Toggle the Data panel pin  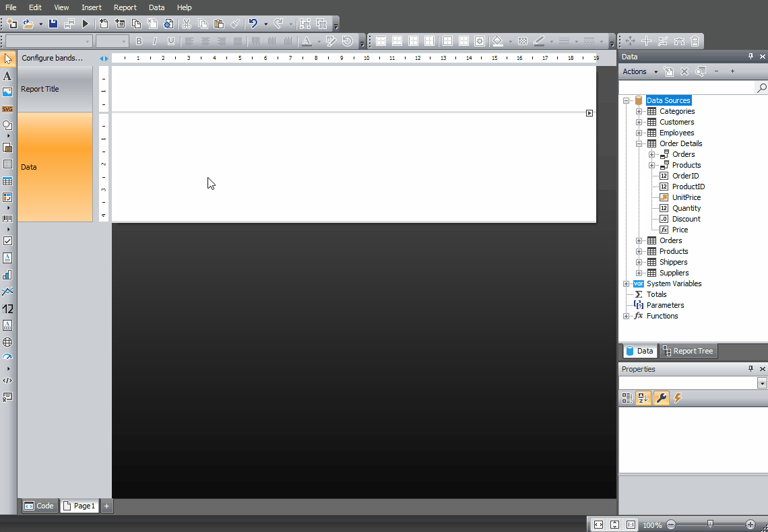click(x=750, y=57)
